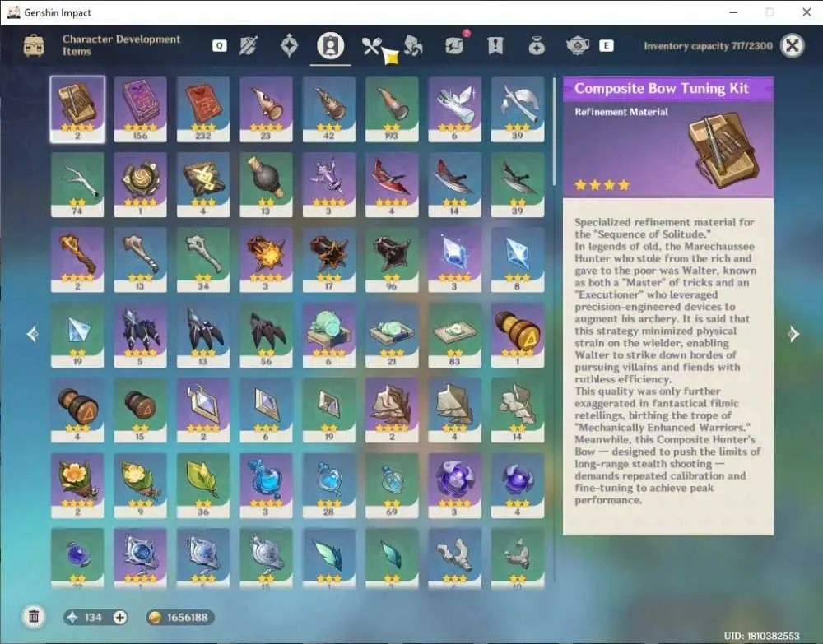Viewport: 823px width, 644px height.
Task: Minimize the Genshin Impact window
Action: coord(733,12)
